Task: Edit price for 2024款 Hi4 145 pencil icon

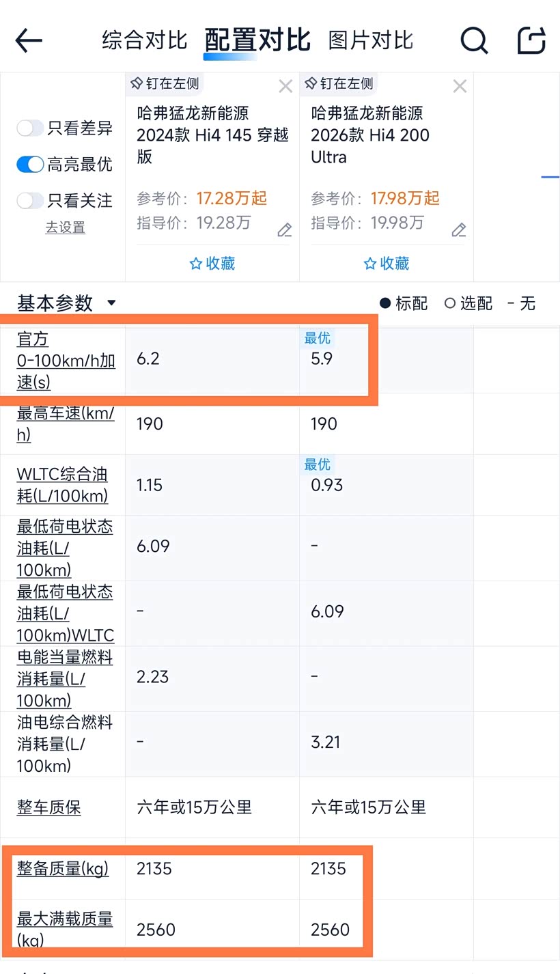Action: [285, 230]
